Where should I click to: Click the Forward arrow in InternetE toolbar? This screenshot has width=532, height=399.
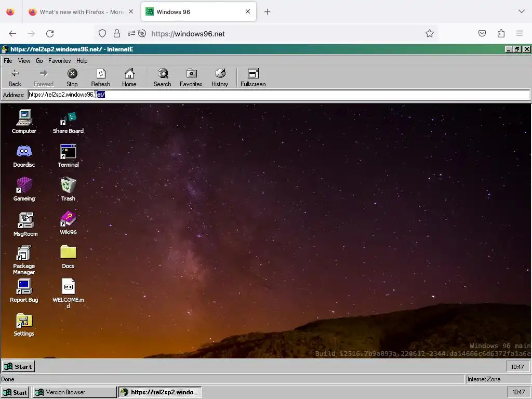tap(44, 78)
